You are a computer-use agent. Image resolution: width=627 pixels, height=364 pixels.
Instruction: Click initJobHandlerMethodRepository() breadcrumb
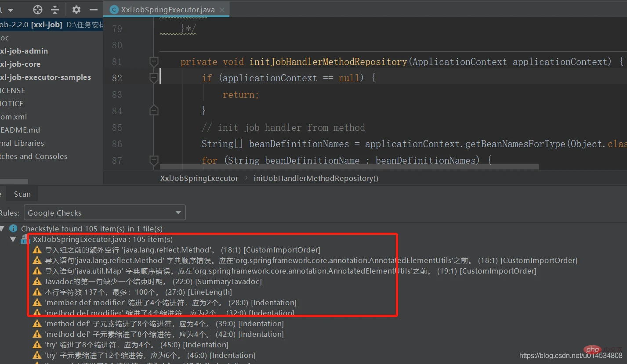coord(316,178)
